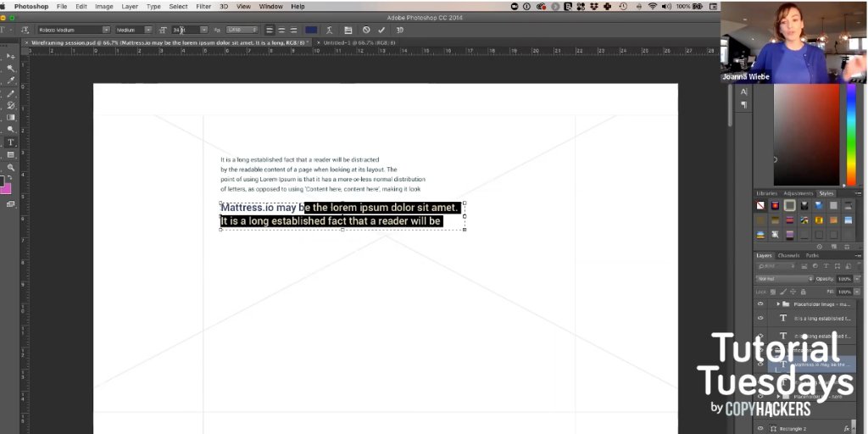Toggle lock layer position
868x434 pixels.
(x=793, y=292)
